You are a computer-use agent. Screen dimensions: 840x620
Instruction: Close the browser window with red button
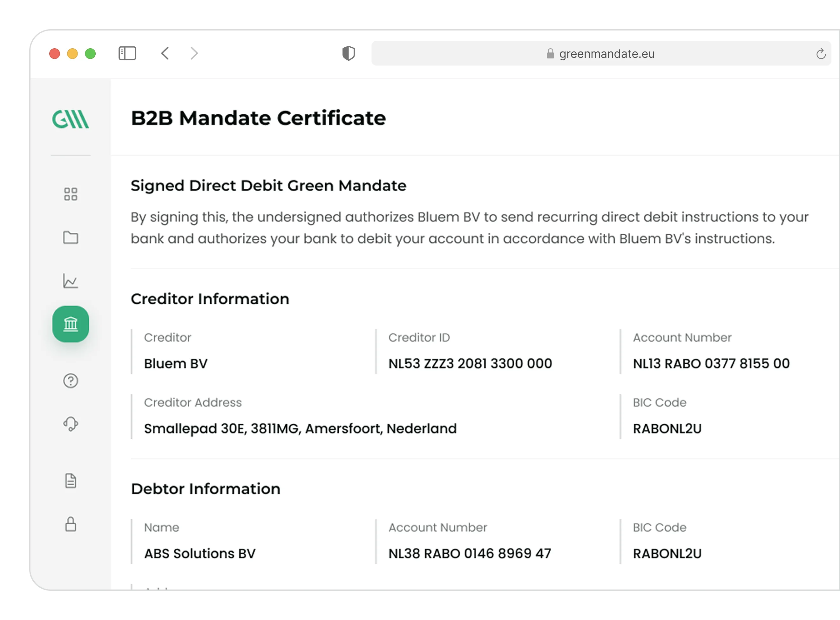pyautogui.click(x=55, y=54)
